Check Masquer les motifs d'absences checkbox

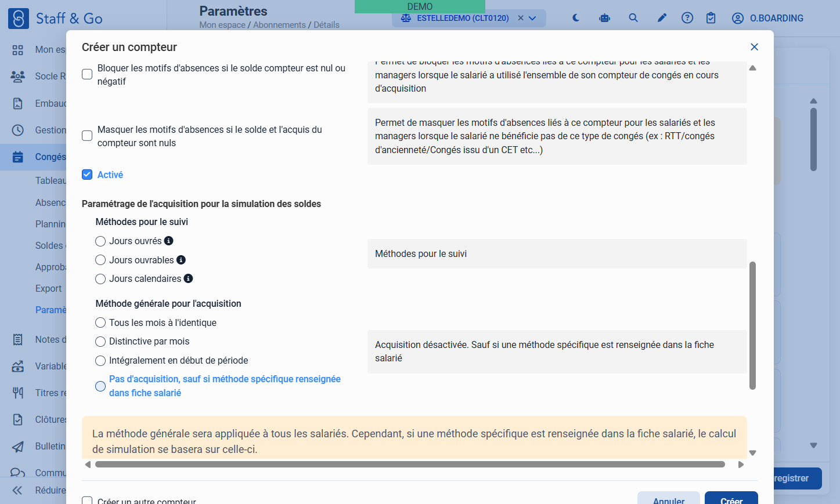coord(87,136)
